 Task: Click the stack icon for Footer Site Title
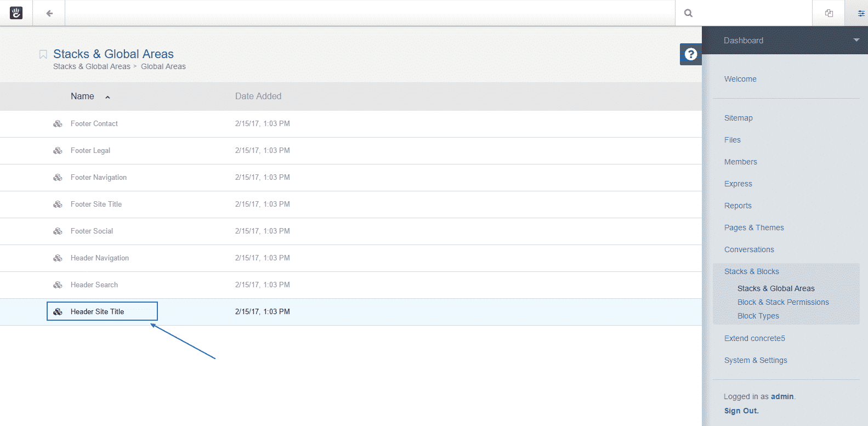coord(58,205)
